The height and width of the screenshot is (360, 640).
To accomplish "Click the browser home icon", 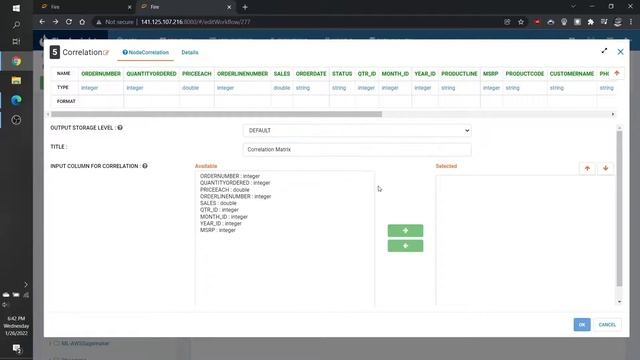I will tap(82, 22).
